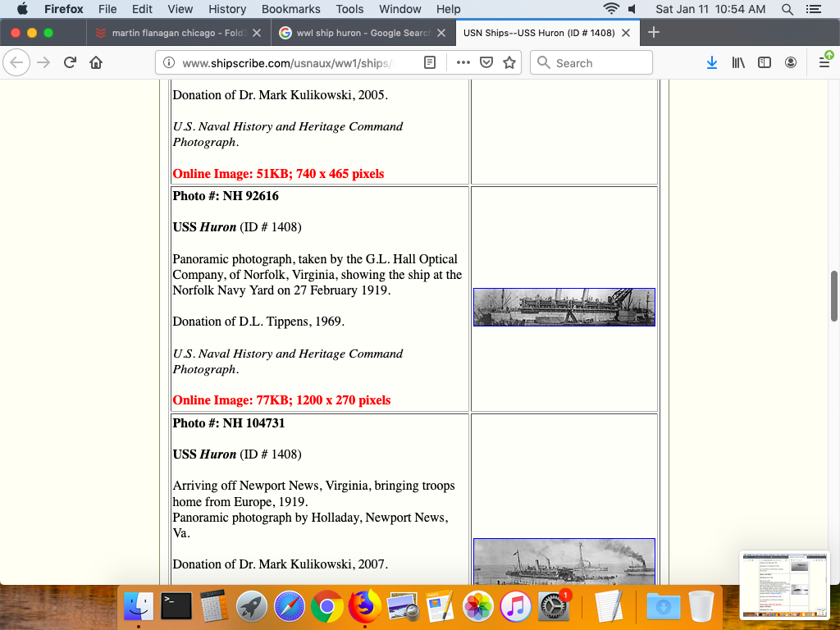Open the Downloads panel
The width and height of the screenshot is (840, 630).
[x=712, y=63]
